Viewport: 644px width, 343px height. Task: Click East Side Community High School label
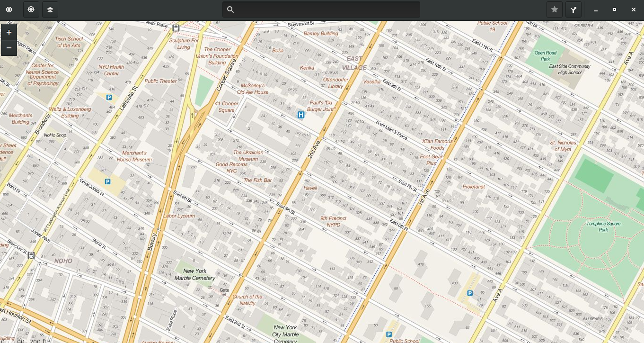pyautogui.click(x=570, y=69)
